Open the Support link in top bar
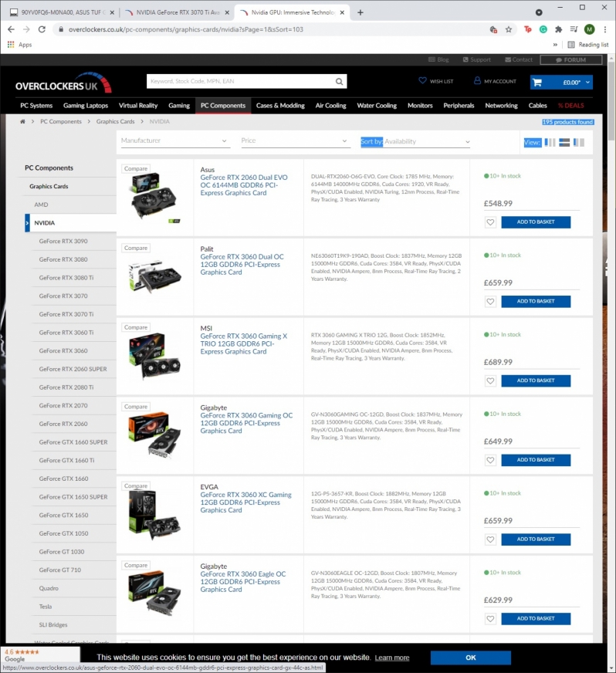 point(477,59)
